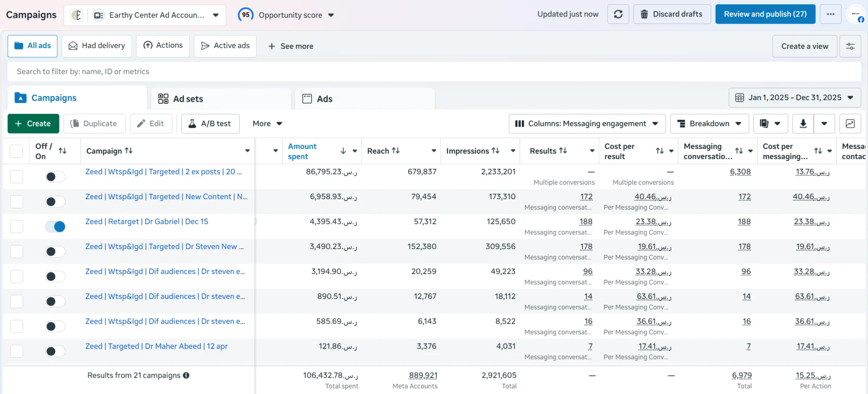
Task: Open the three-dots more options menu
Action: coord(830,14)
